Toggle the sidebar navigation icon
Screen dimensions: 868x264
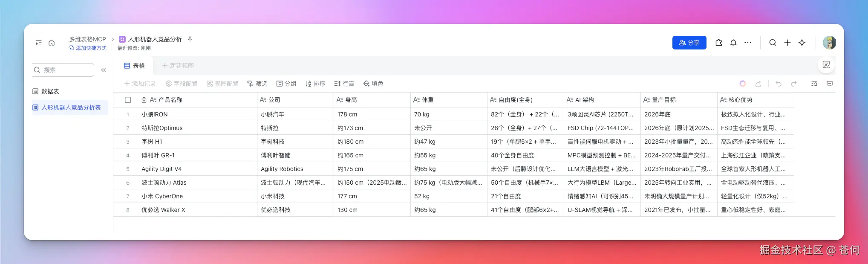(39, 43)
